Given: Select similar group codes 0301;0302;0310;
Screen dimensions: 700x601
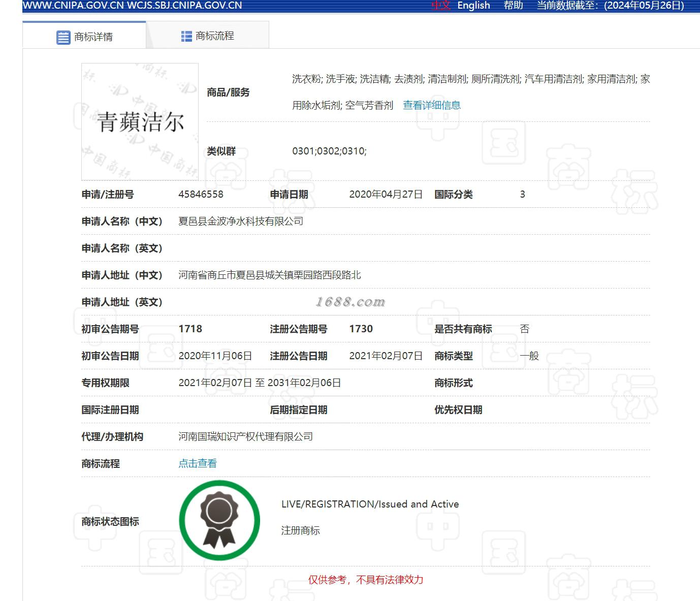Looking at the screenshot, I should click(329, 151).
